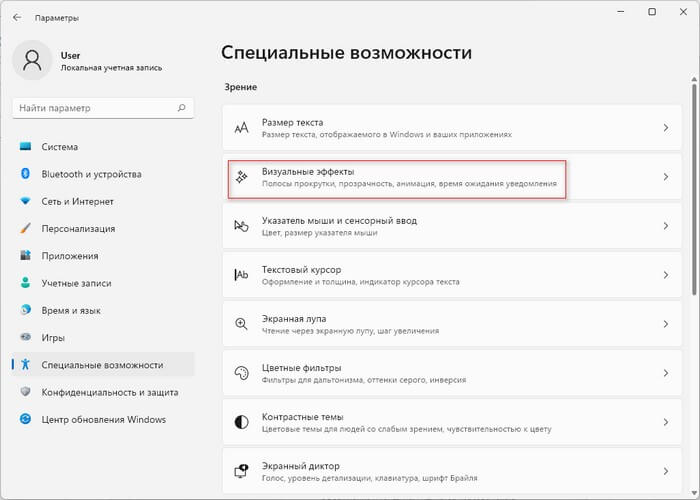Click the User account avatar

click(32, 61)
